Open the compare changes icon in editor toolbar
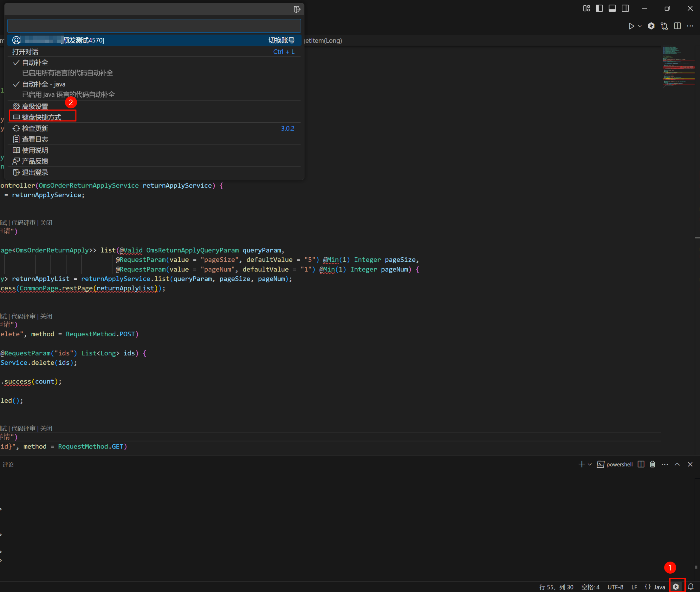 click(x=664, y=26)
